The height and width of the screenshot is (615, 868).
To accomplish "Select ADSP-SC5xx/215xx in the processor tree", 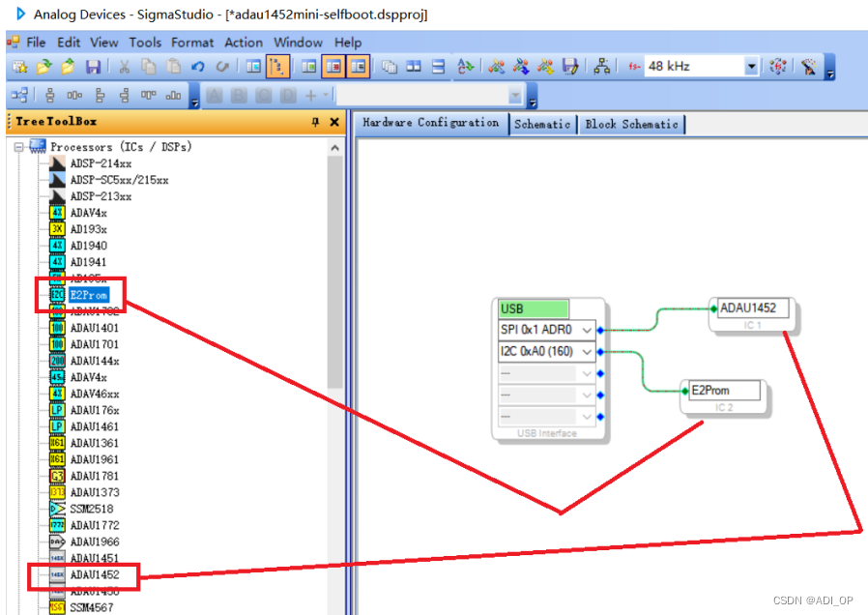I will 119,180.
